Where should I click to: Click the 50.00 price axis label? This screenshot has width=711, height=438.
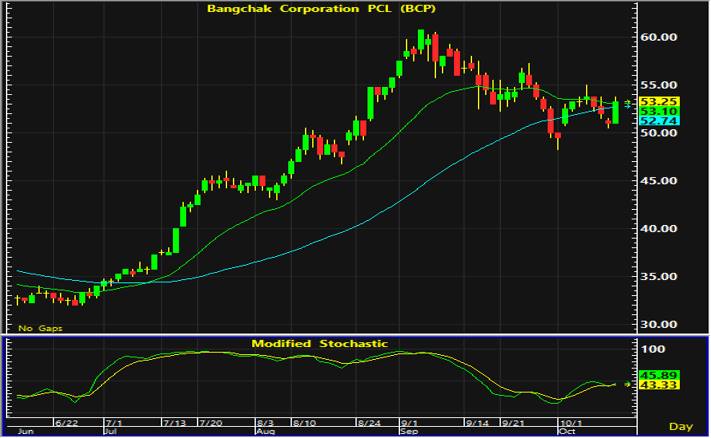658,133
